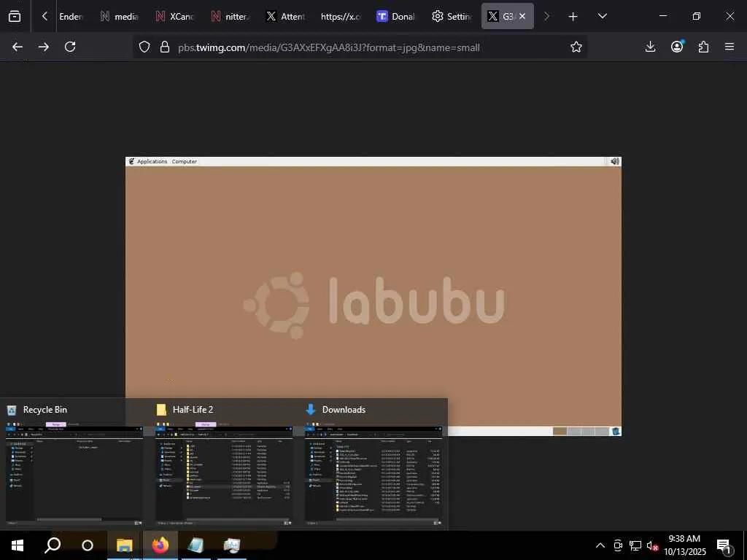
Task: Click File Explorer taskbar icon
Action: [x=124, y=545]
